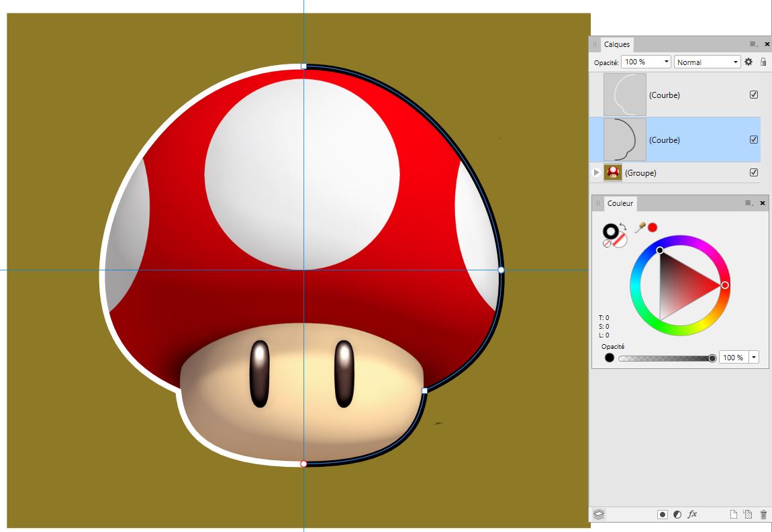772x532 pixels.
Task: Select the empty fill color circle
Action: click(x=620, y=240)
